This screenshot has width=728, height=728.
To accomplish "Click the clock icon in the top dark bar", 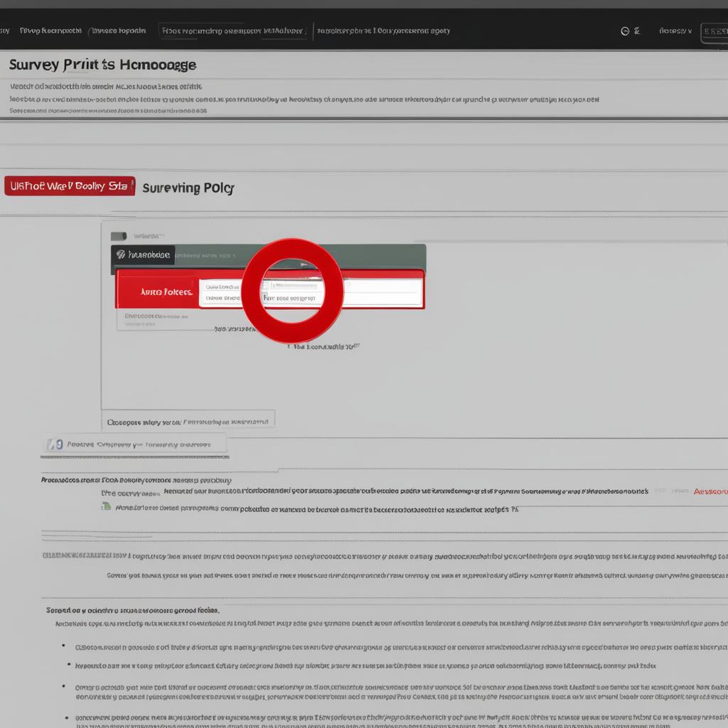I will [x=625, y=31].
